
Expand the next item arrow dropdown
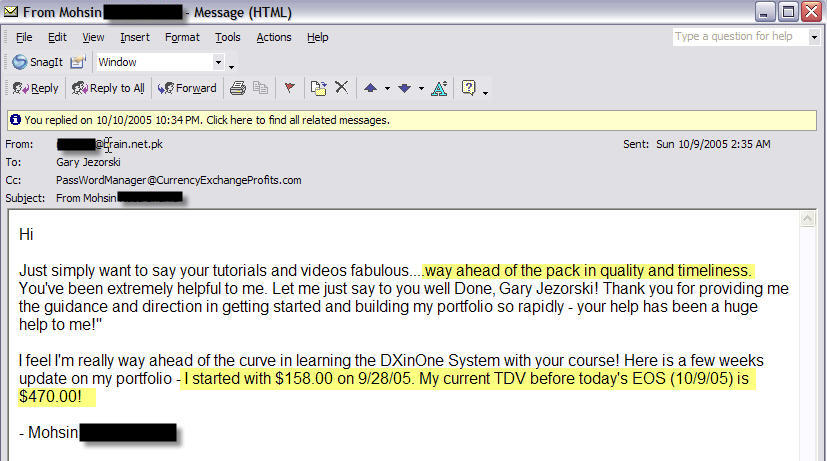(421, 88)
